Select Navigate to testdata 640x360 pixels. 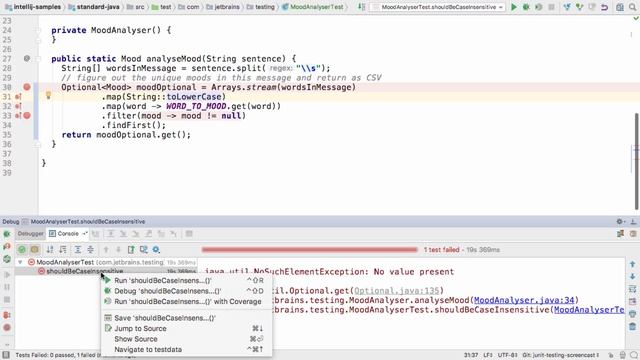coord(186,350)
